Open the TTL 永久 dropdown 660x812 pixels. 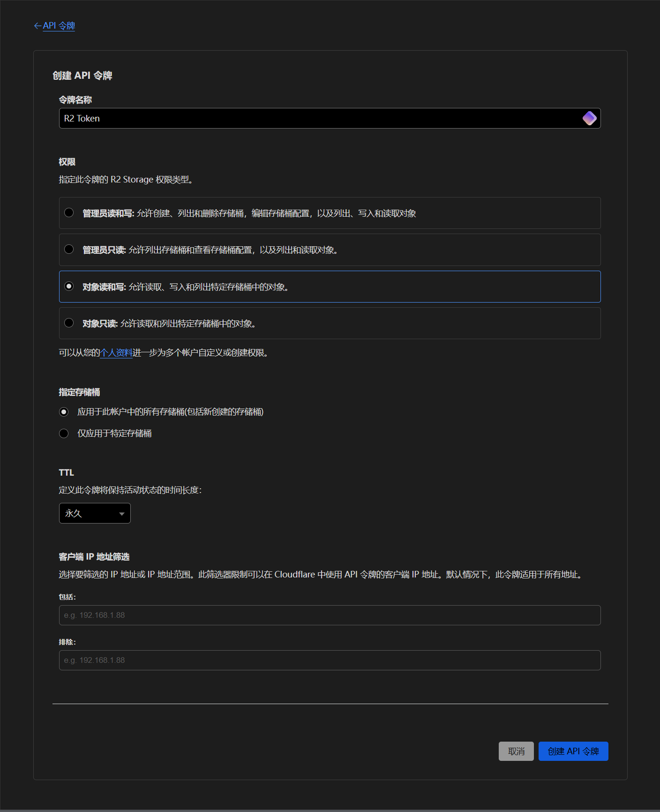point(95,513)
